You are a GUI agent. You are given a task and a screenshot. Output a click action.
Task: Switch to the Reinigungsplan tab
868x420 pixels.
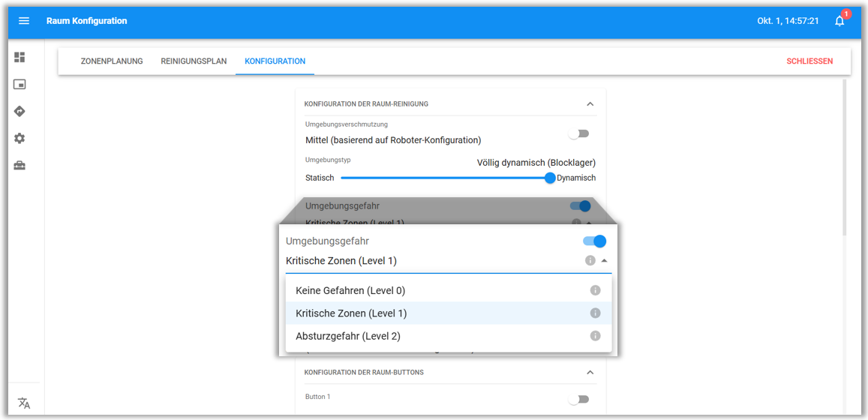point(194,61)
